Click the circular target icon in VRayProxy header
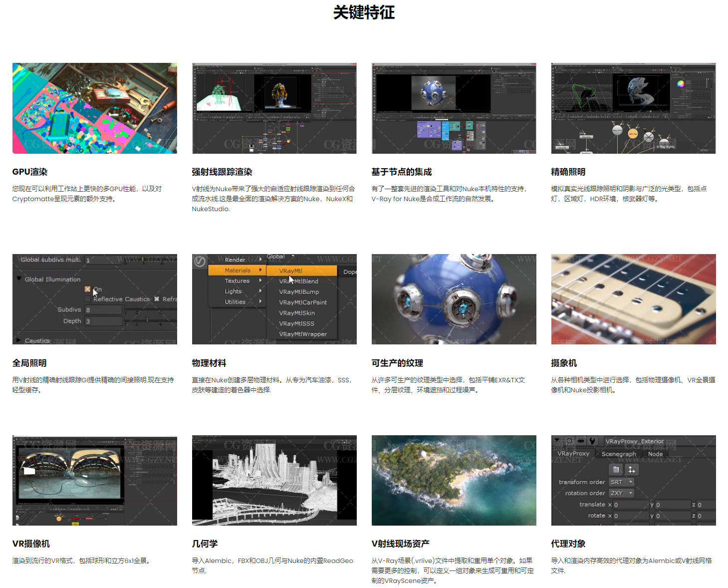This screenshot has width=728, height=588. click(x=569, y=441)
